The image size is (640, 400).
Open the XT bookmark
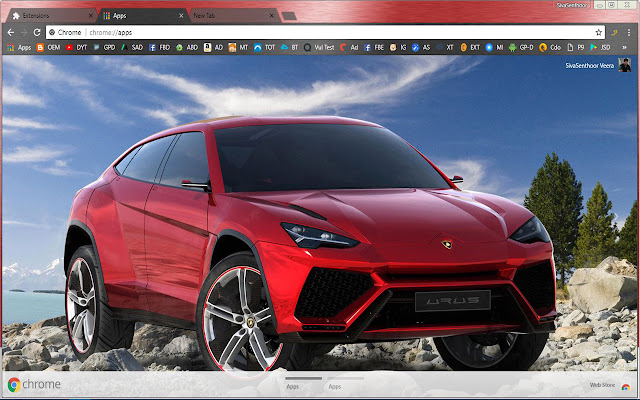[445, 47]
